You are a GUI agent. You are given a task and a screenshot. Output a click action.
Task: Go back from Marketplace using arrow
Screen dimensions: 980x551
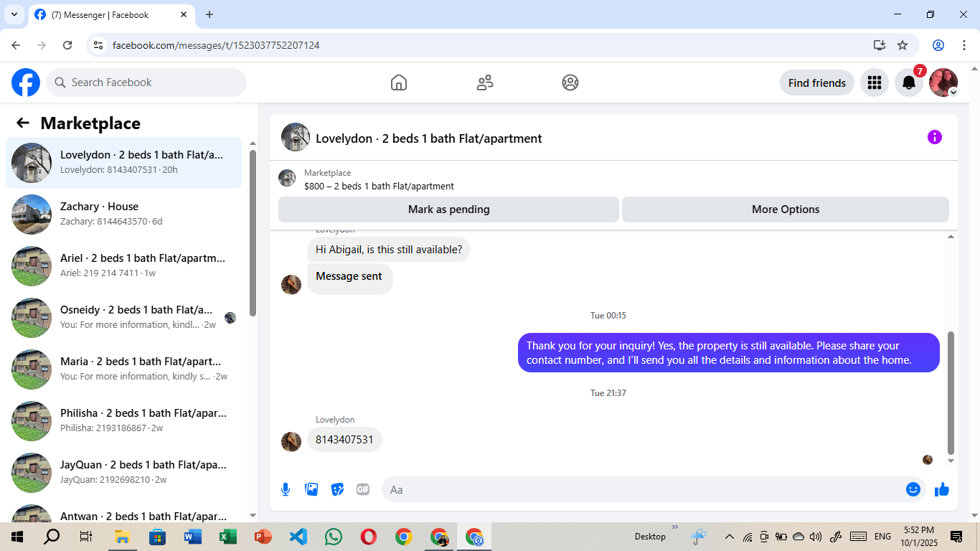(23, 123)
